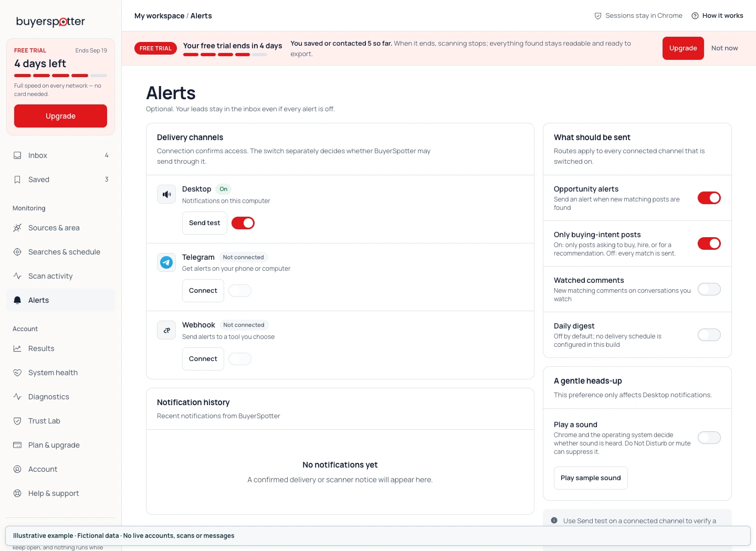Click Send test for Desktop

pos(205,223)
